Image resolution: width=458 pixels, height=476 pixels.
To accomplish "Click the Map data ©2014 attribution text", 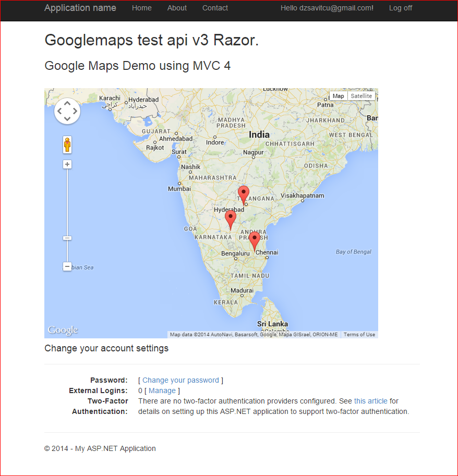I will (x=254, y=334).
